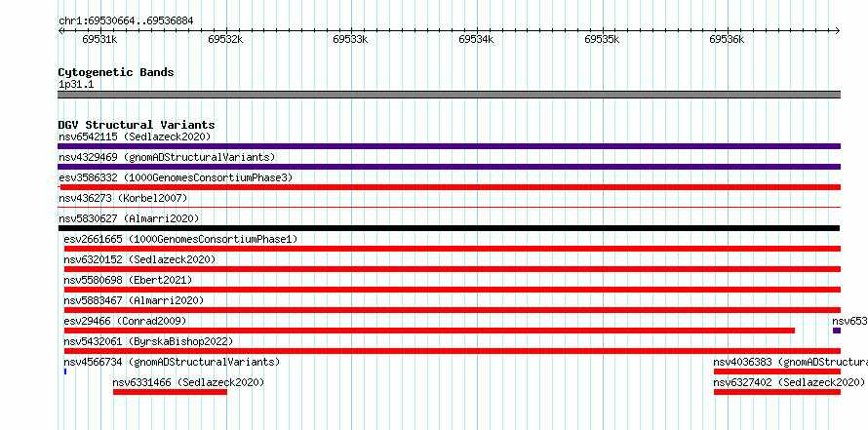Image resolution: width=868 pixels, height=430 pixels.
Task: Select the nsv4036383 gnomAD variant label
Action: pyautogui.click(x=791, y=362)
